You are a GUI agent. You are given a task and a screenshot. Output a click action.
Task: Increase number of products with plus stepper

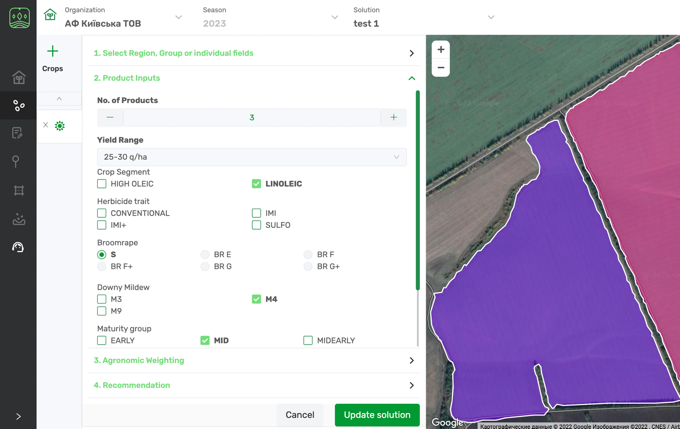(393, 118)
